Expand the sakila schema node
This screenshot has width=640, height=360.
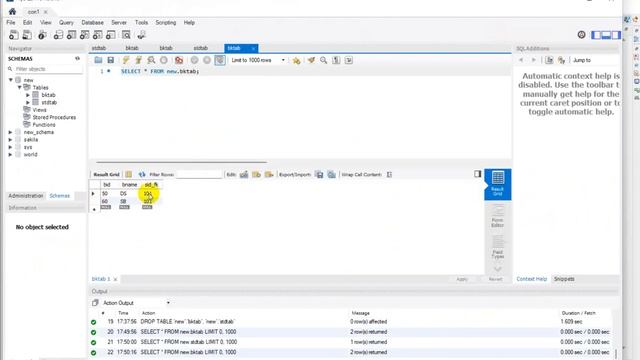coord(10,140)
